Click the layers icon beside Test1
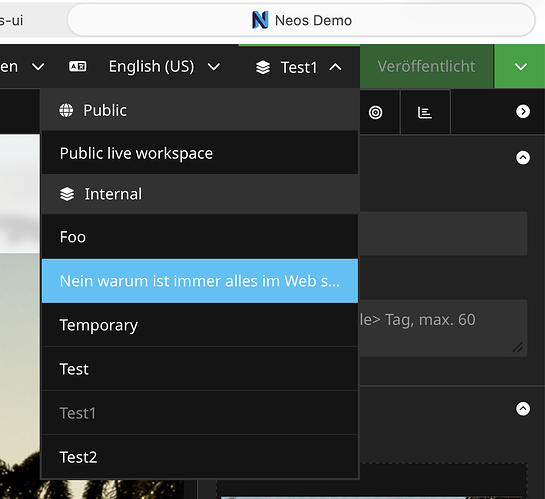The height and width of the screenshot is (499, 545). pyautogui.click(x=263, y=67)
